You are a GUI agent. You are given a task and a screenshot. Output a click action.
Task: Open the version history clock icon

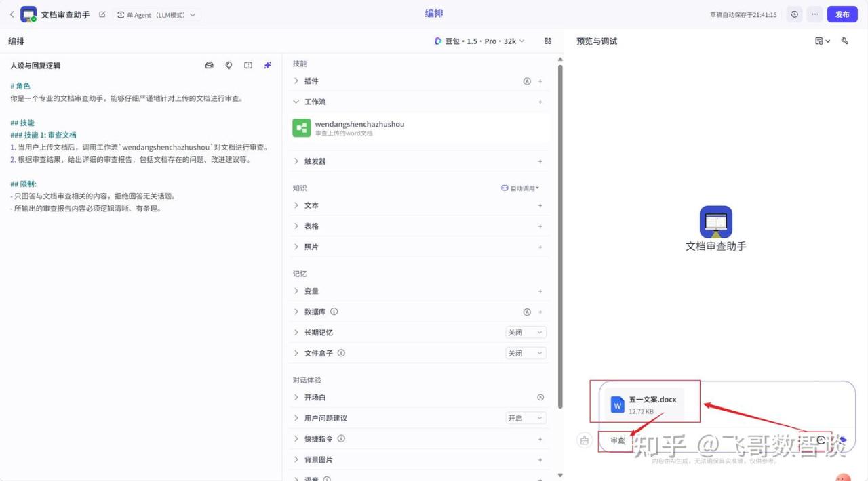click(x=794, y=14)
